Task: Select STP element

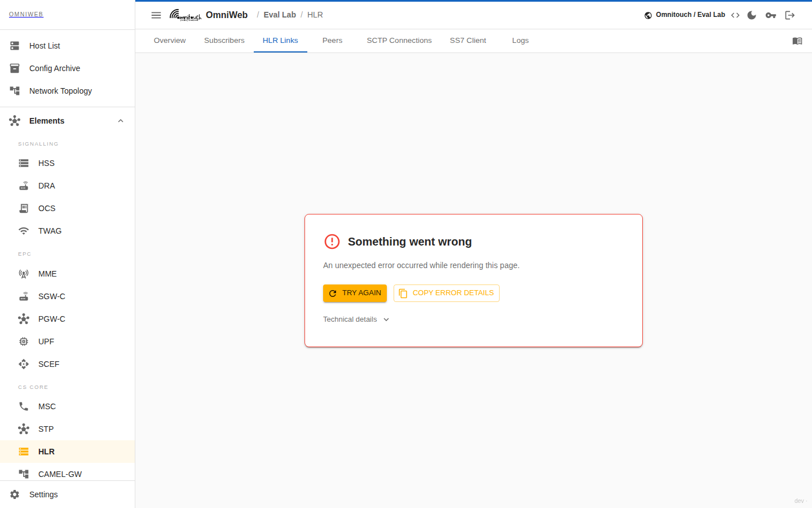Action: coord(68,429)
